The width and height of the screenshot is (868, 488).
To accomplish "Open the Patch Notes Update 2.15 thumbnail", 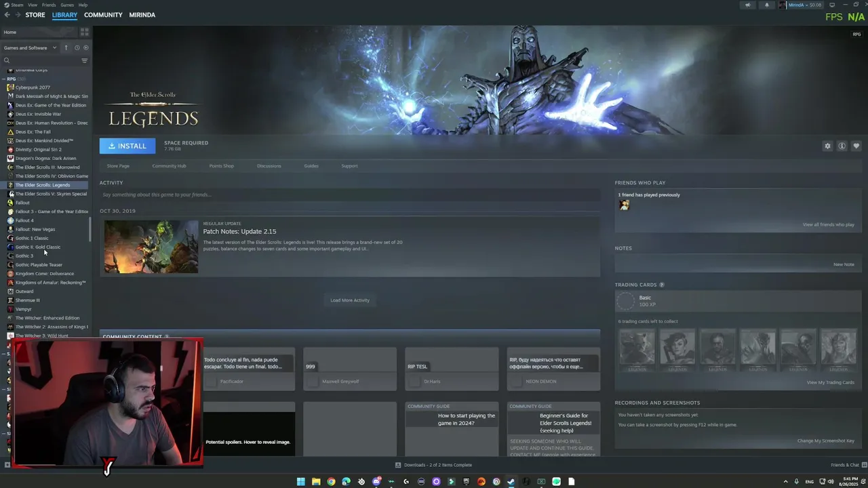I will (151, 247).
